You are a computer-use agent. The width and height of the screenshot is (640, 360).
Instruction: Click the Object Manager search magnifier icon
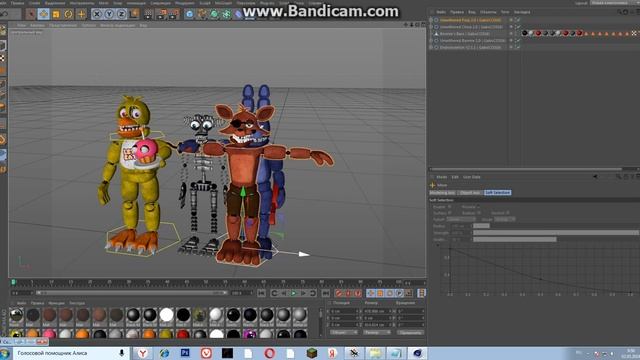pos(619,12)
